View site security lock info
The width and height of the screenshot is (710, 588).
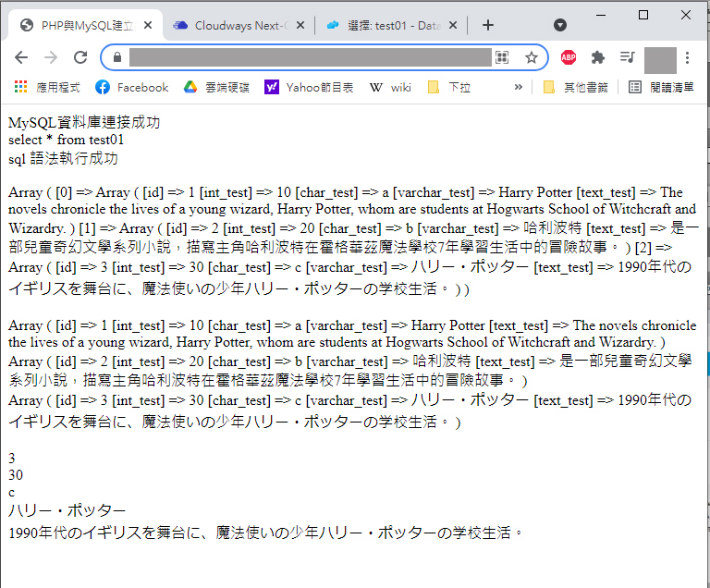[117, 57]
